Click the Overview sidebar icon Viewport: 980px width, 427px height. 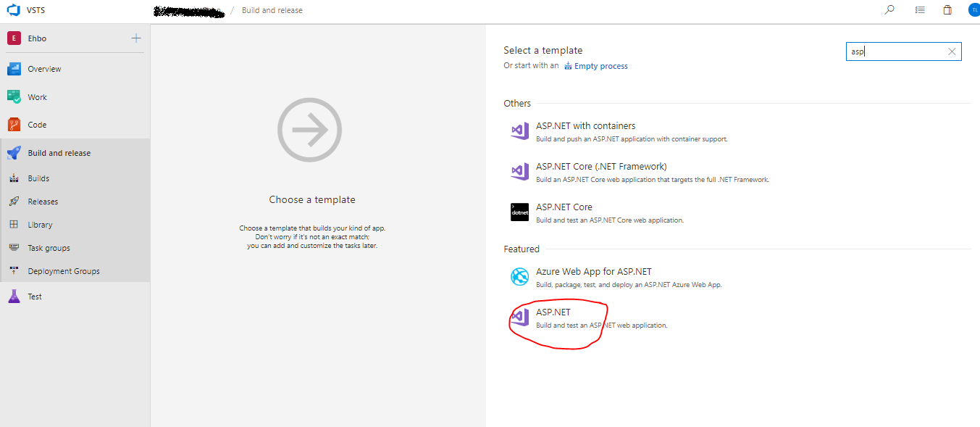click(x=14, y=69)
